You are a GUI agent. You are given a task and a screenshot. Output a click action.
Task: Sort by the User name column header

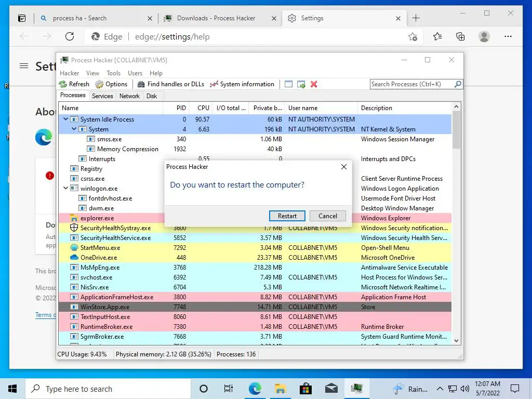(321, 108)
